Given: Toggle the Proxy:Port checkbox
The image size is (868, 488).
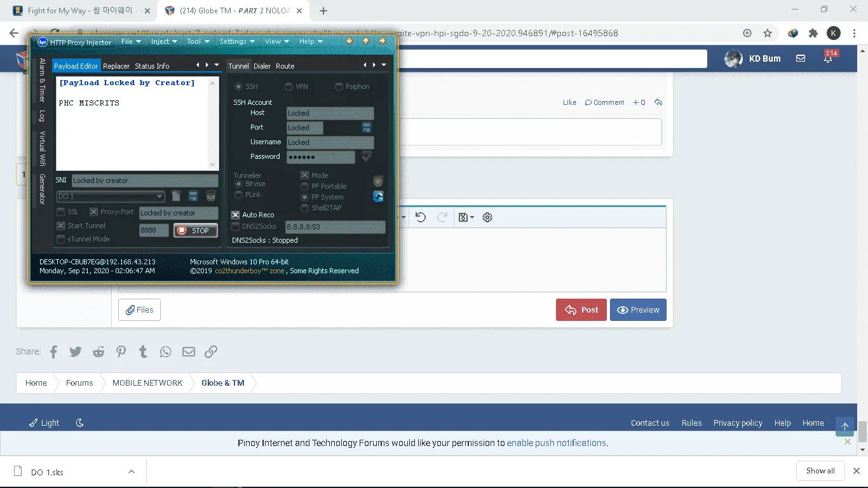Looking at the screenshot, I should coord(93,212).
